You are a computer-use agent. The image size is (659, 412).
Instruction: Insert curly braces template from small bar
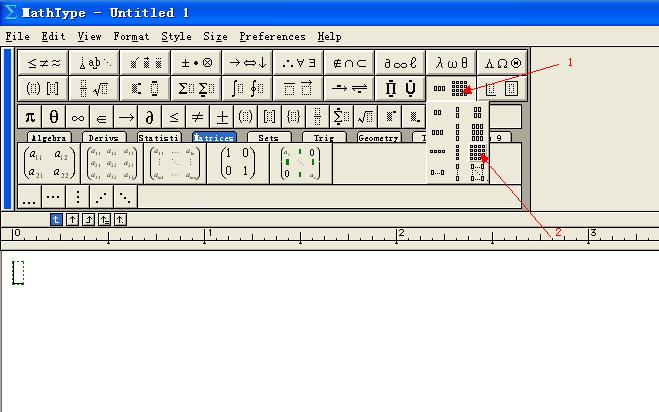(293, 117)
